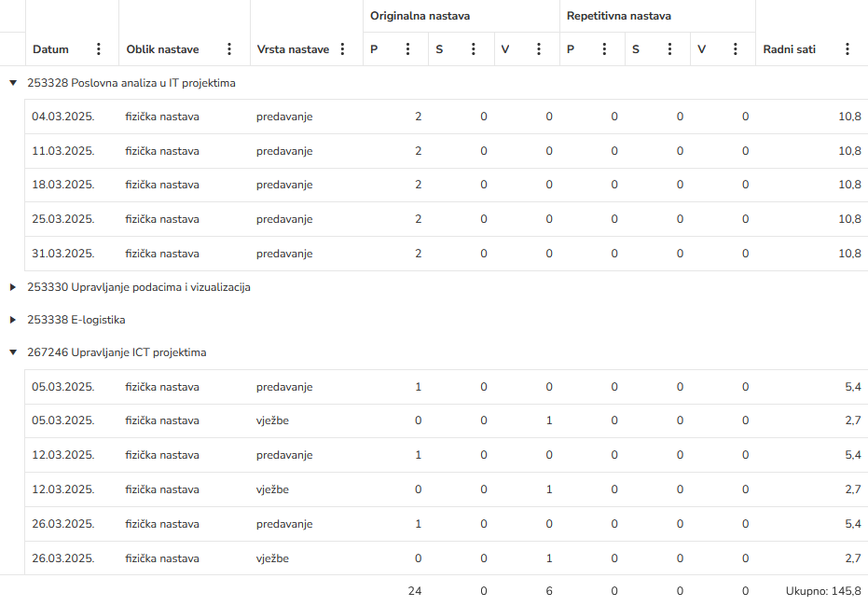Select the 04.03.2025. date cell
The height and width of the screenshot is (606, 868).
point(62,117)
